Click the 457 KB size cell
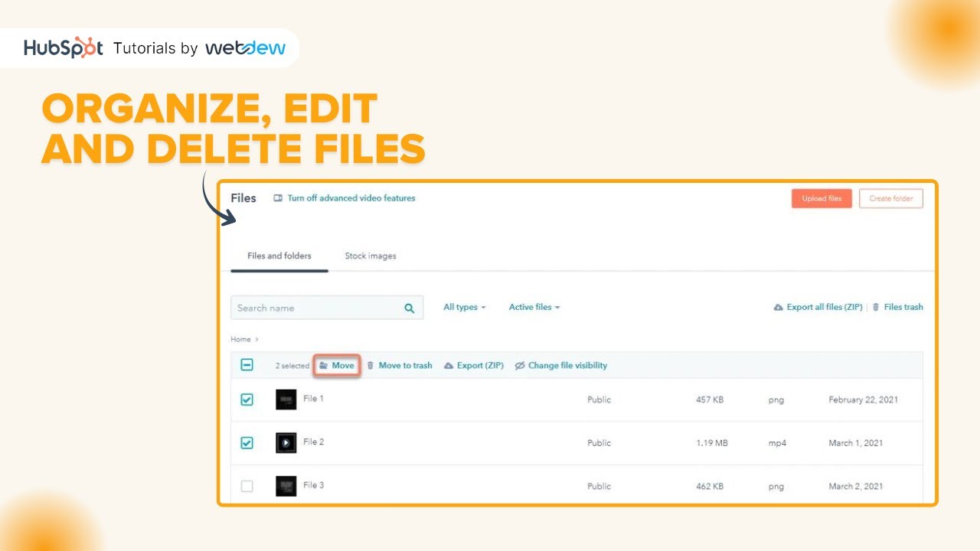980x551 pixels. 710,399
